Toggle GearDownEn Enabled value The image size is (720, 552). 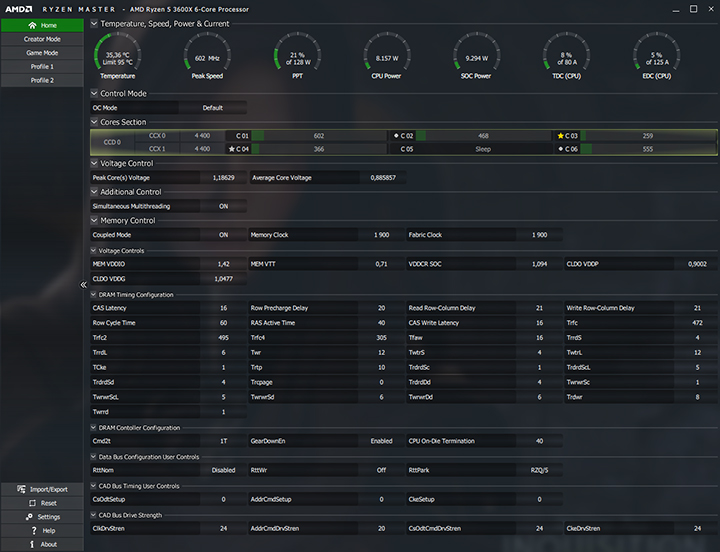click(x=382, y=441)
